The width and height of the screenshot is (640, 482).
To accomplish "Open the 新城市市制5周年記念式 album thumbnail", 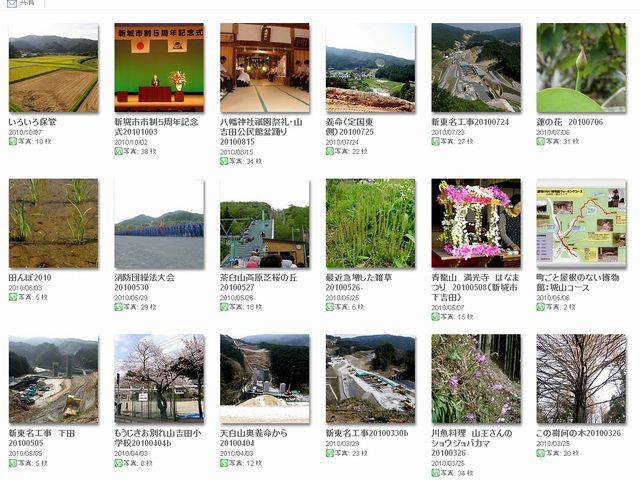I will [159, 68].
